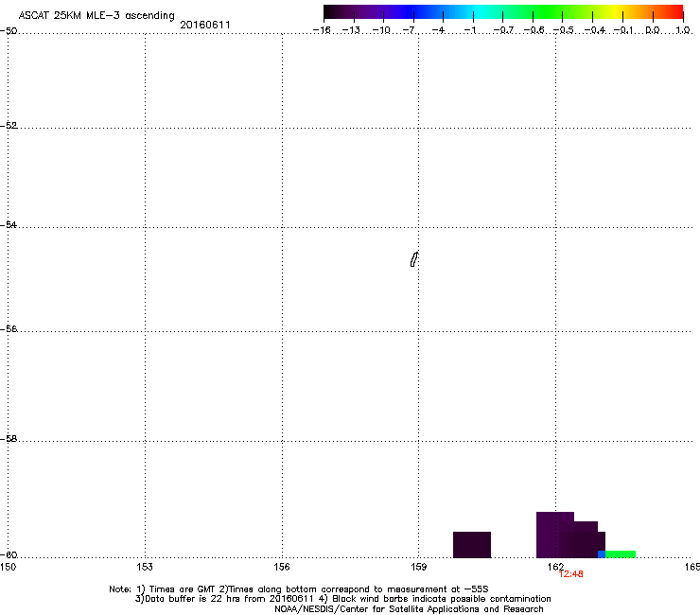Click the color bar label -0.7
The height and width of the screenshot is (615, 700).
503,30
